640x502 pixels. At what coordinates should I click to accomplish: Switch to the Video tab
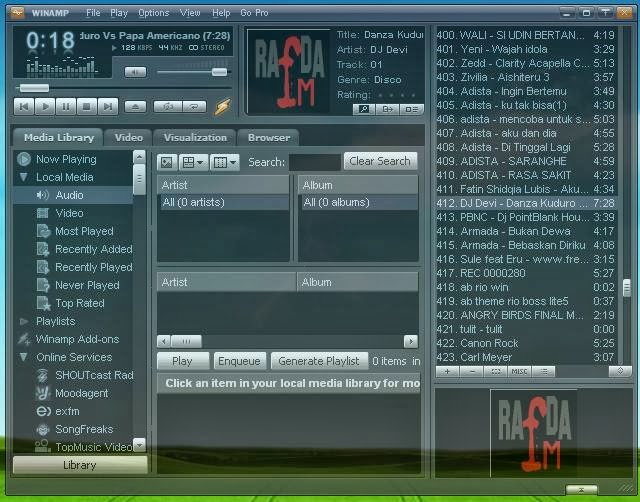click(x=129, y=138)
